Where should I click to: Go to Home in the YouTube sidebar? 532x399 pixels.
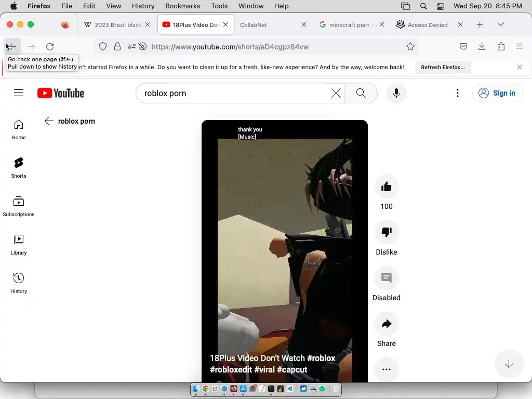(x=19, y=129)
